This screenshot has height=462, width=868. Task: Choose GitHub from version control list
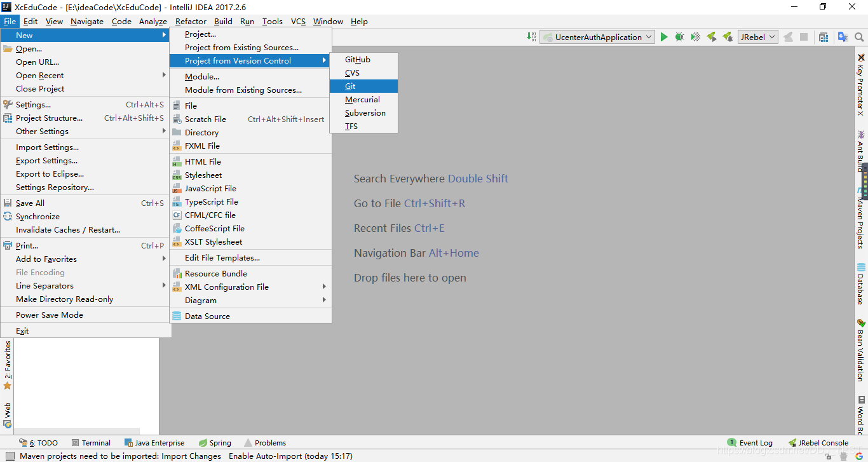click(363, 59)
